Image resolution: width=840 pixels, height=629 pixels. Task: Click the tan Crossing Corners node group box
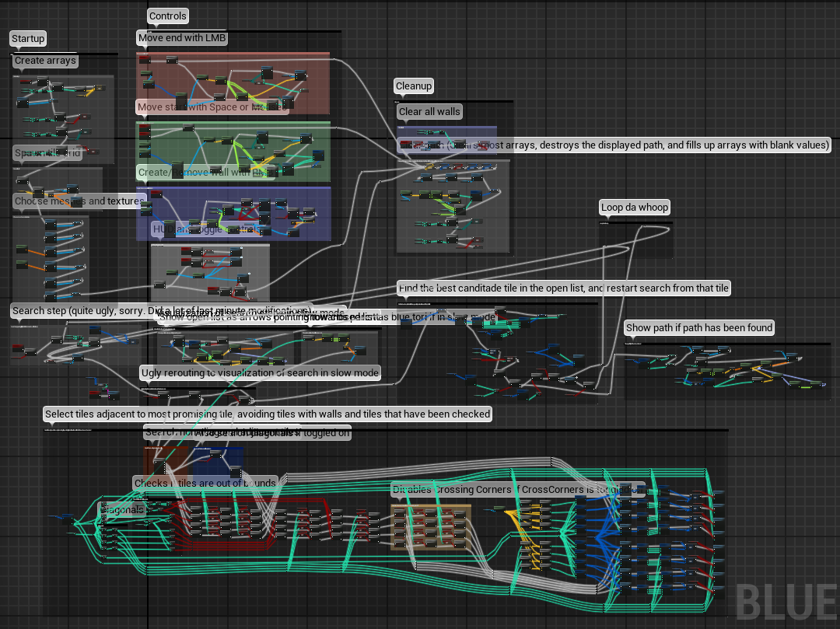point(431,526)
